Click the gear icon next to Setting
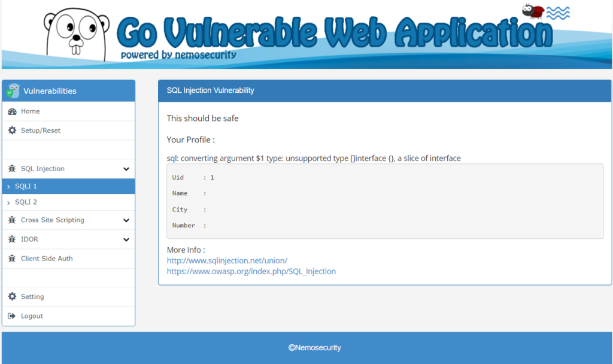613x364 pixels. coord(12,296)
